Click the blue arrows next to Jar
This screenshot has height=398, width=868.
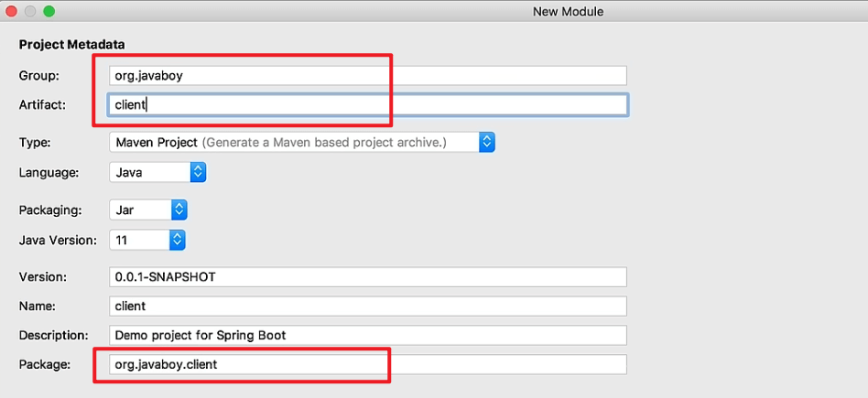[x=179, y=210]
